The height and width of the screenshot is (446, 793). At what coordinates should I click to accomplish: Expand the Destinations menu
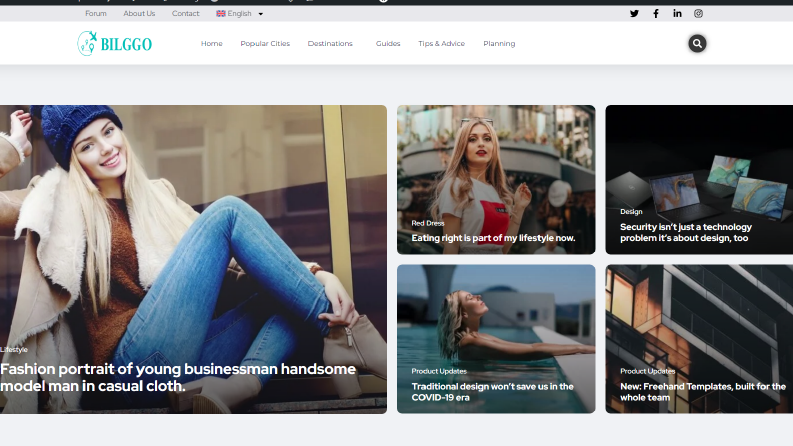[330, 43]
